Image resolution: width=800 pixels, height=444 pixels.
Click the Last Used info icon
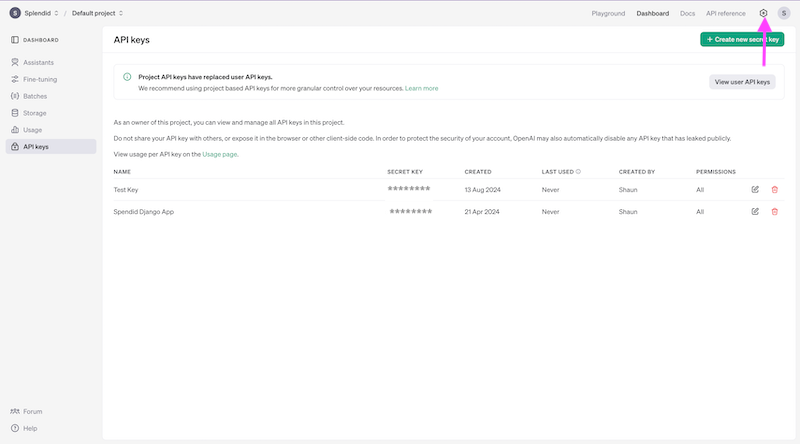[x=578, y=171]
